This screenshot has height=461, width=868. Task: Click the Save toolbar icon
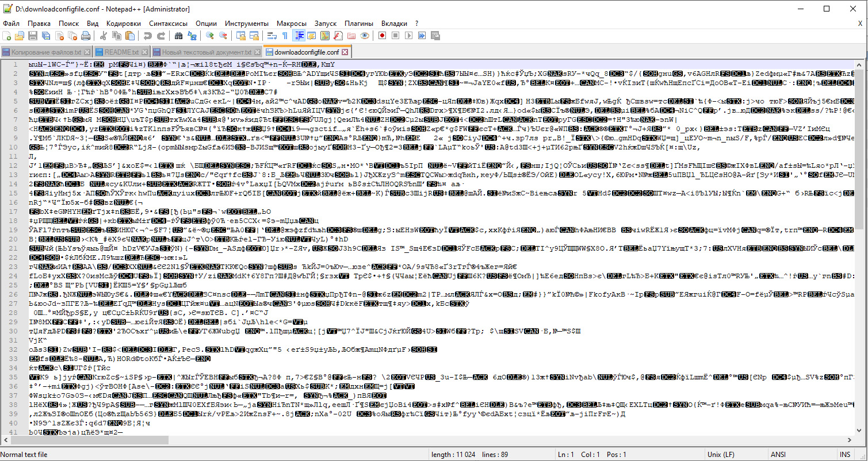click(33, 36)
